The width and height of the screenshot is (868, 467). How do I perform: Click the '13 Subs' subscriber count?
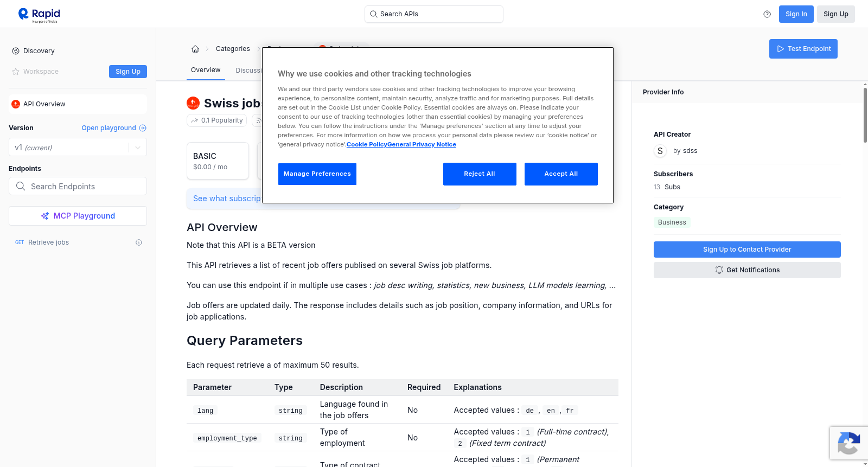667,187
